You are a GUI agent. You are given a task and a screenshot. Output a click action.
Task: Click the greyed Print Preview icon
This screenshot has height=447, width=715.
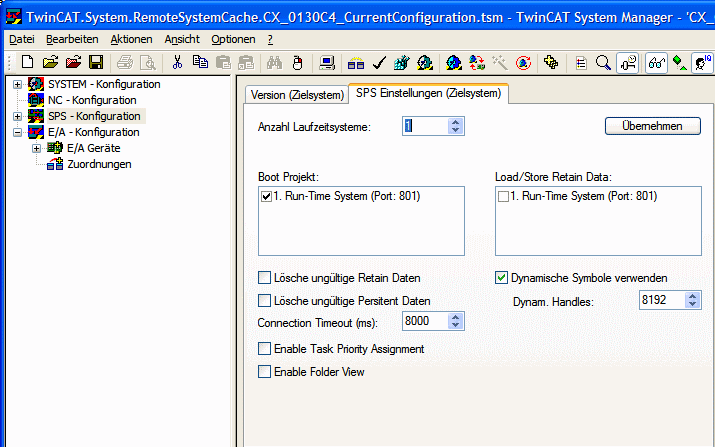point(147,62)
